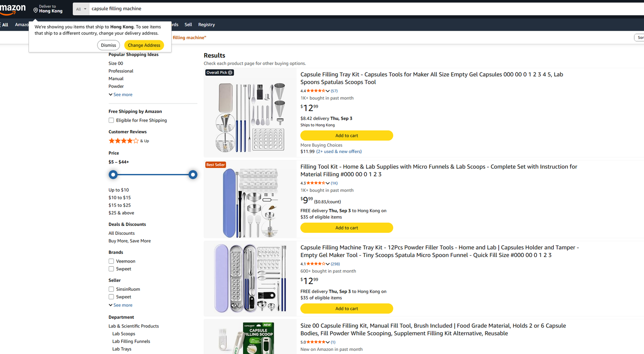Open the Sell menu item
This screenshot has width=644, height=354.
pos(188,25)
